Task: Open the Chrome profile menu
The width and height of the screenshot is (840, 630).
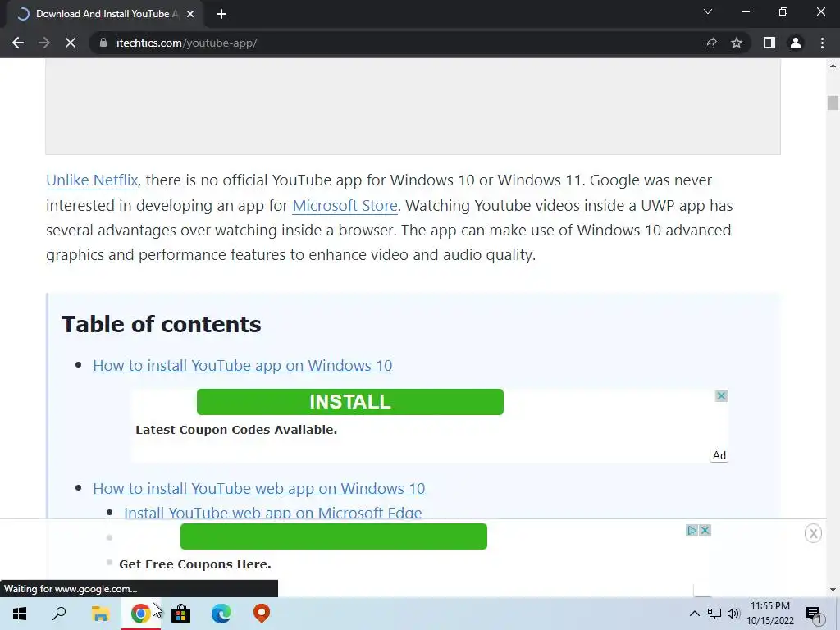Action: 796,43
